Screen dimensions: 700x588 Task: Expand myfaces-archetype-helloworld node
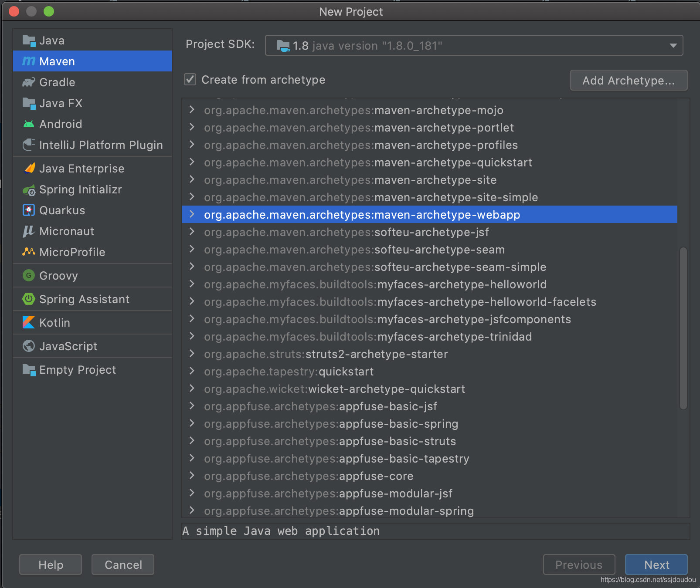(x=192, y=284)
